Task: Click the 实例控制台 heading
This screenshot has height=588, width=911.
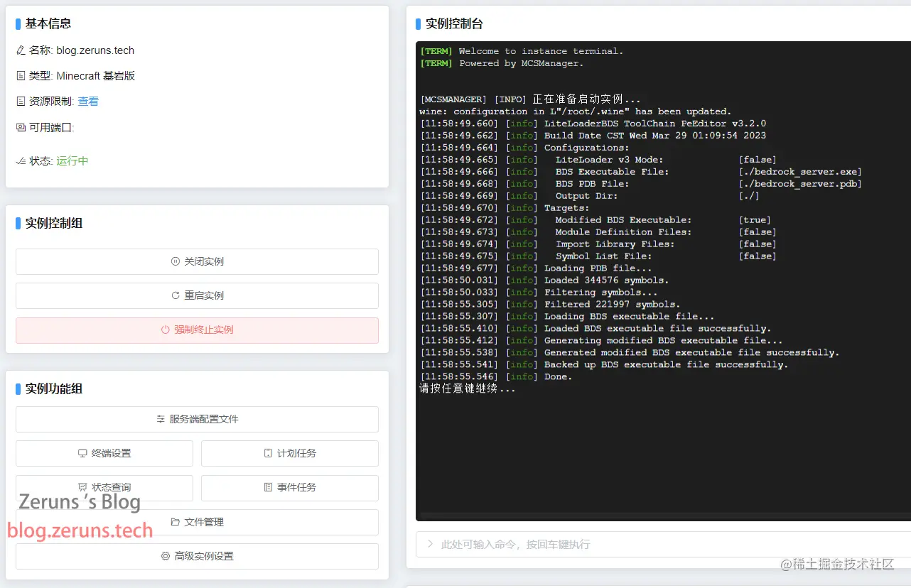Action: pyautogui.click(x=454, y=23)
